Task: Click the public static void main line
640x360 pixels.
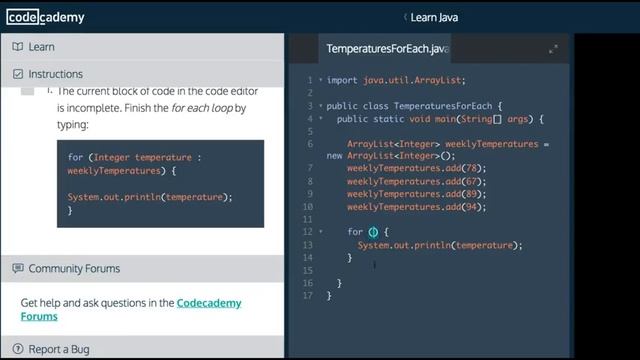Action: (x=440, y=119)
